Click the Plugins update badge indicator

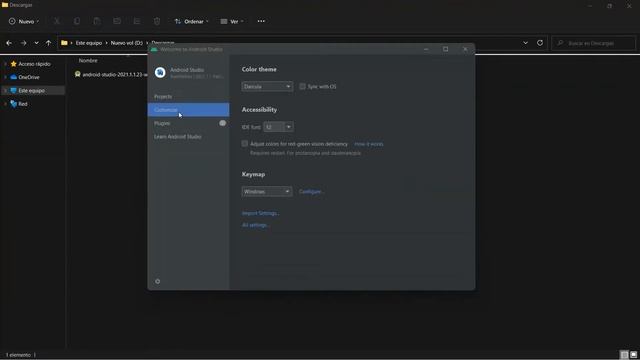pyautogui.click(x=222, y=123)
